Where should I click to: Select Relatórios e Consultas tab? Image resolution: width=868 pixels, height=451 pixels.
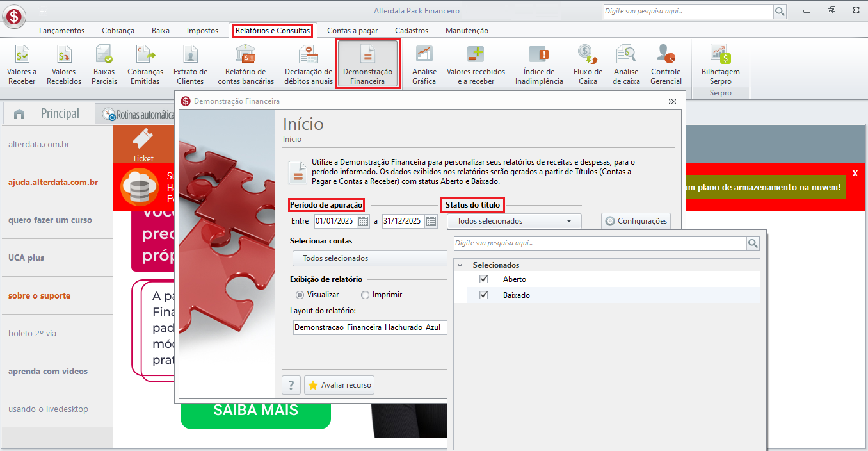tap(273, 31)
